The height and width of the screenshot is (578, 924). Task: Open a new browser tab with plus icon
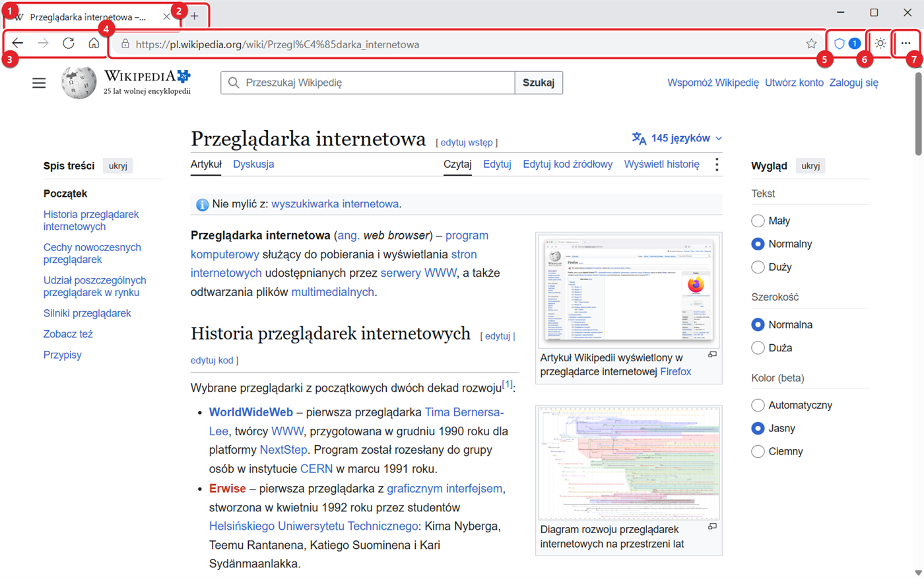(x=194, y=17)
